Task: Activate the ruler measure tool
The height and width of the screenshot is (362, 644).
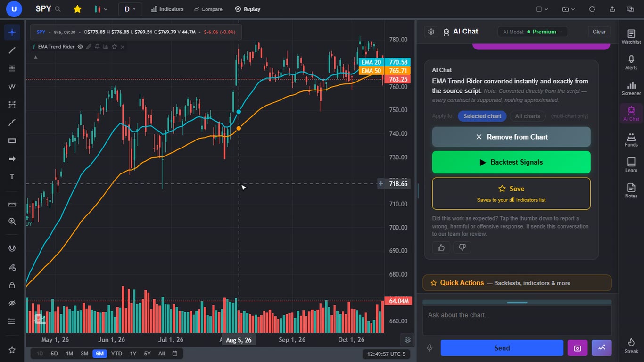Action: click(x=12, y=204)
